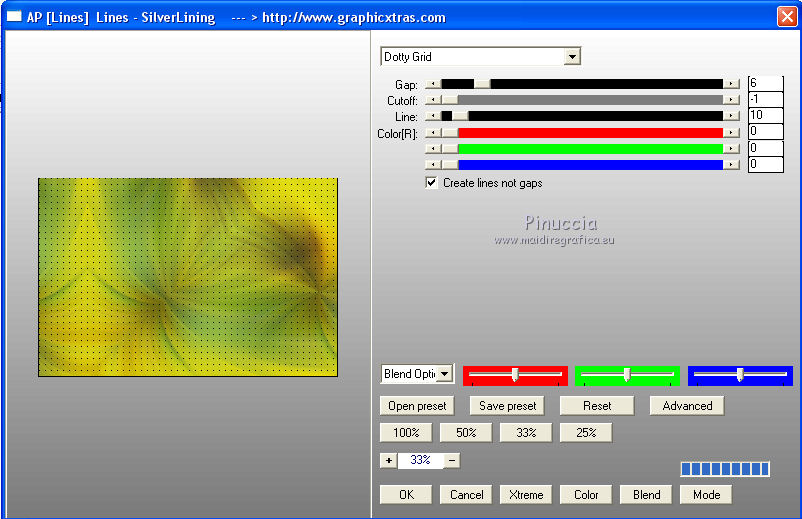Click left arrow of red Color[R] slider
The image size is (802, 519).
(433, 133)
